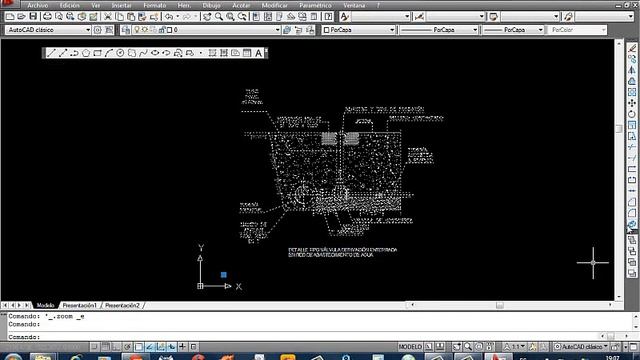Switch to the Presentación1 tab
The height and width of the screenshot is (360, 640).
(80, 305)
